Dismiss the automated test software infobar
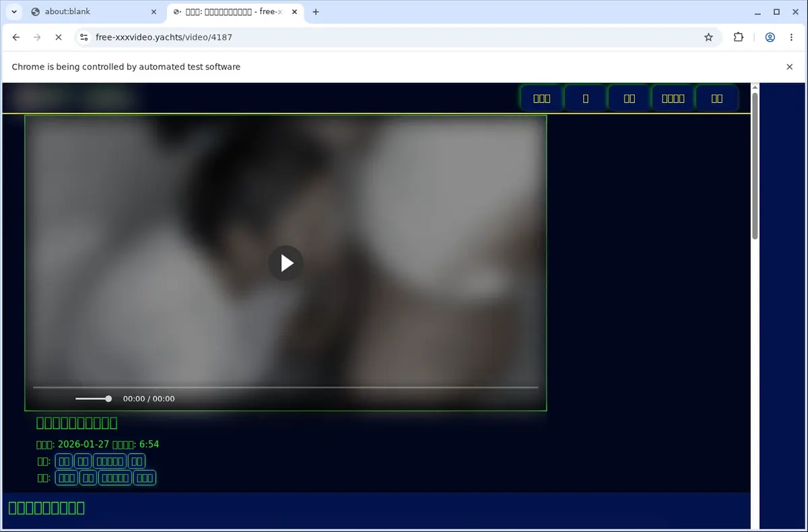The image size is (808, 532). click(x=790, y=67)
